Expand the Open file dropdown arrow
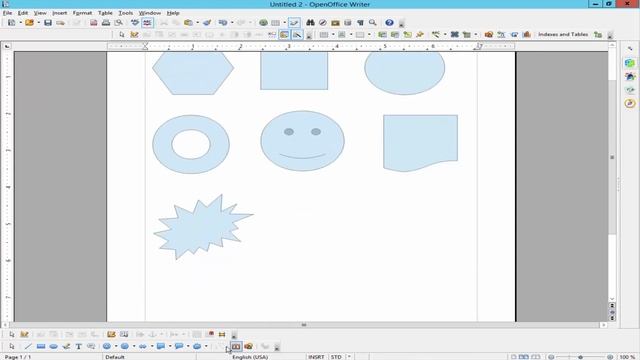Viewport: 640px width, 360px height. coord(38,23)
